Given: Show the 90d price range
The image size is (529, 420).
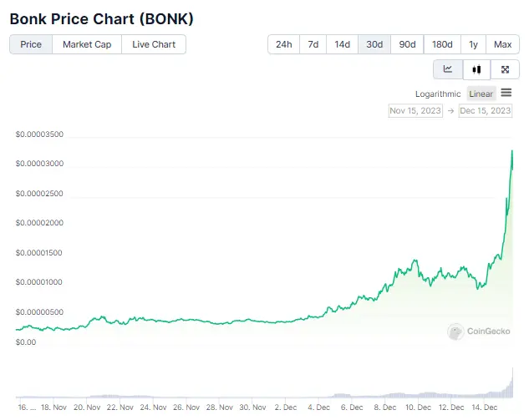Looking at the screenshot, I should (407, 44).
